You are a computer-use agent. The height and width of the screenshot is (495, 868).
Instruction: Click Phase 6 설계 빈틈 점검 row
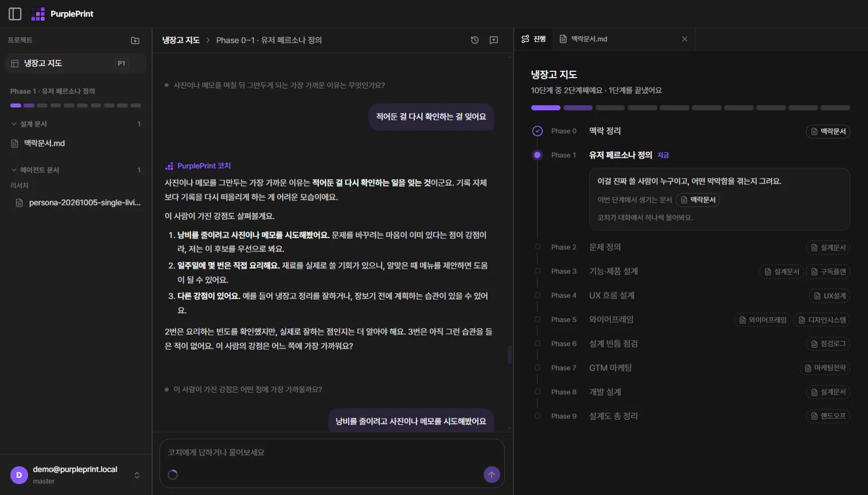click(x=614, y=343)
